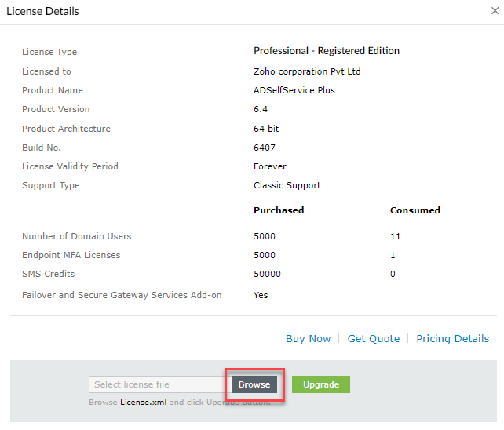Image resolution: width=504 pixels, height=430 pixels.
Task: Click the License Validity Period label
Action: 71,166
